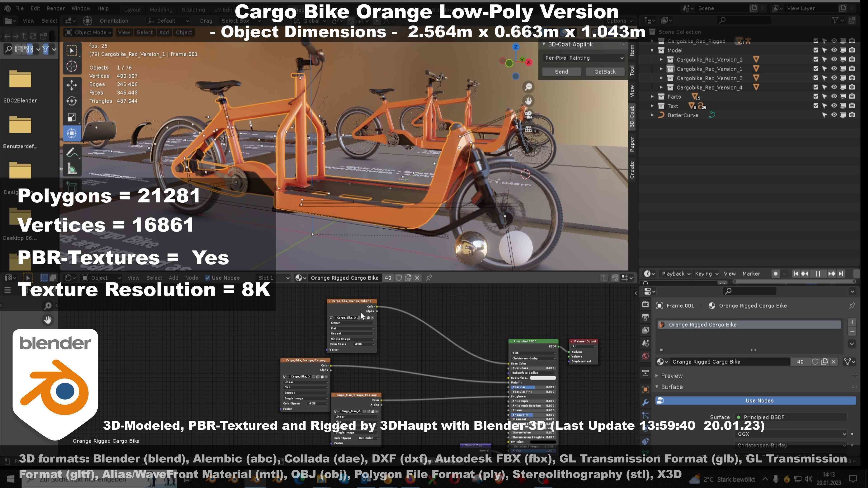Collapse the Model collection in outliner
Screen dimensions: 868x488
click(652, 50)
